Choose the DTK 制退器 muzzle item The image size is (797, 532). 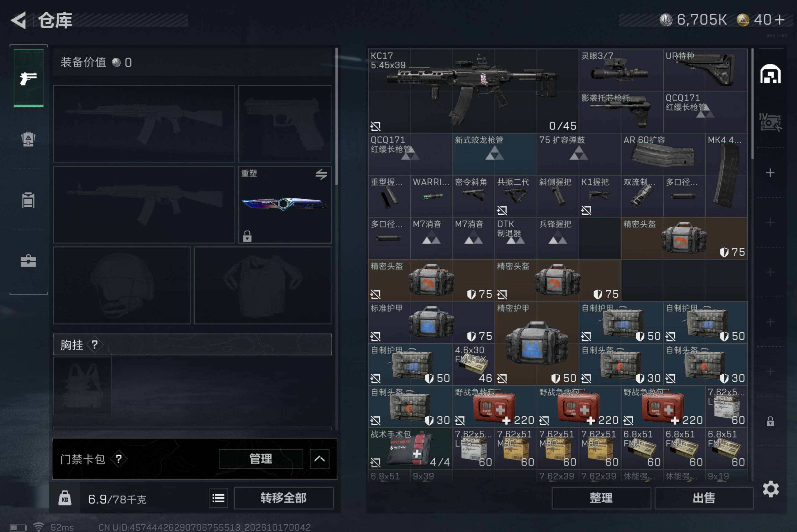(x=515, y=238)
